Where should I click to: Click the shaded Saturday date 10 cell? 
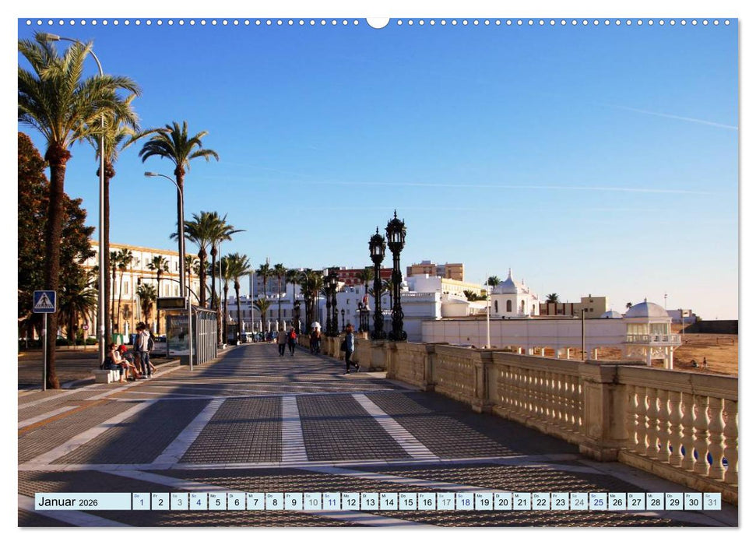tap(314, 503)
